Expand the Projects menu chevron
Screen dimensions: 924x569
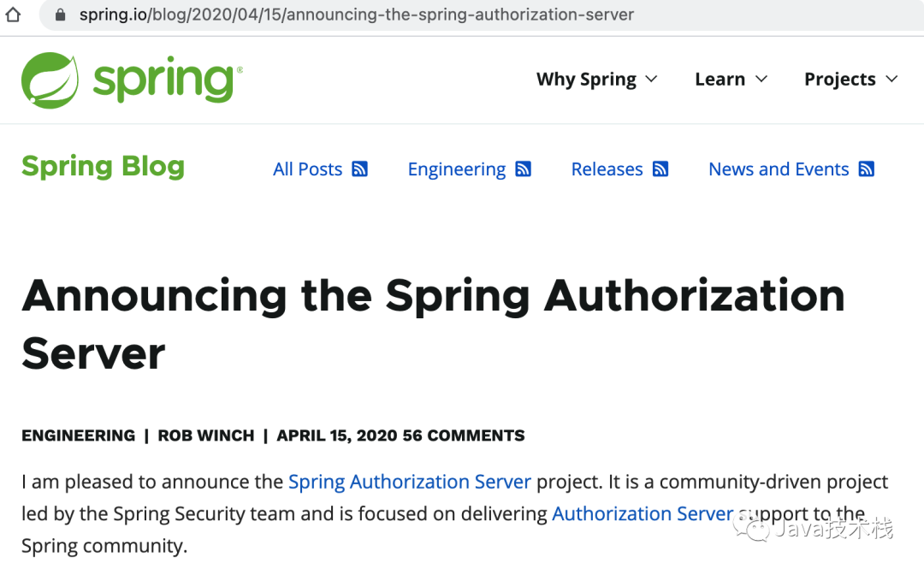click(x=891, y=79)
